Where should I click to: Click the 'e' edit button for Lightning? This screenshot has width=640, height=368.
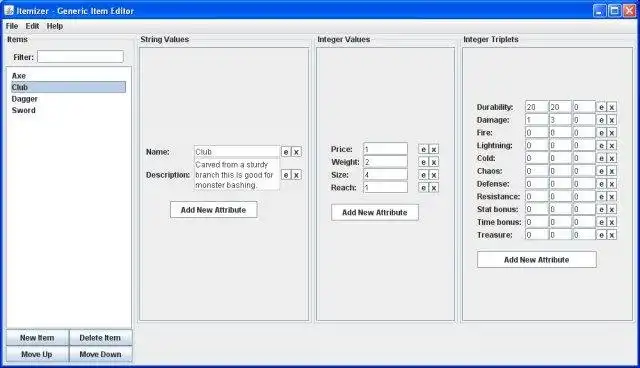601,146
